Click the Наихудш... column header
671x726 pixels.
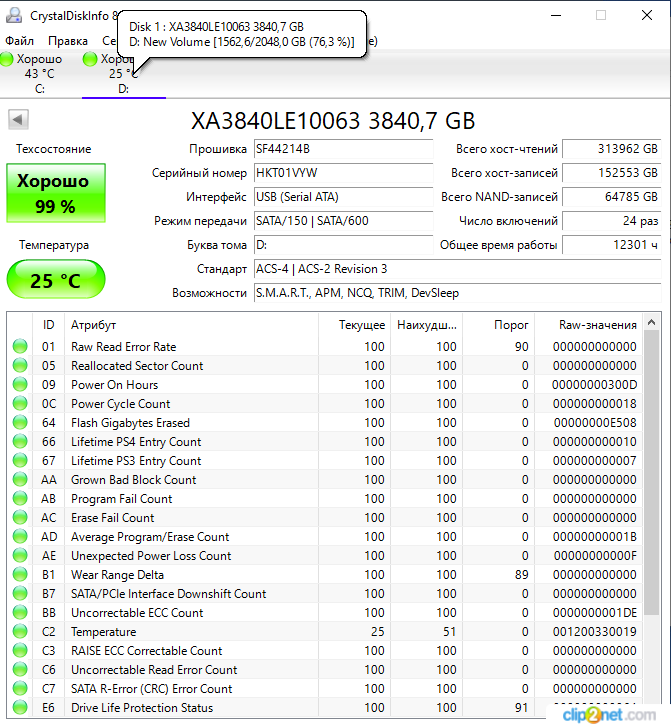point(426,325)
